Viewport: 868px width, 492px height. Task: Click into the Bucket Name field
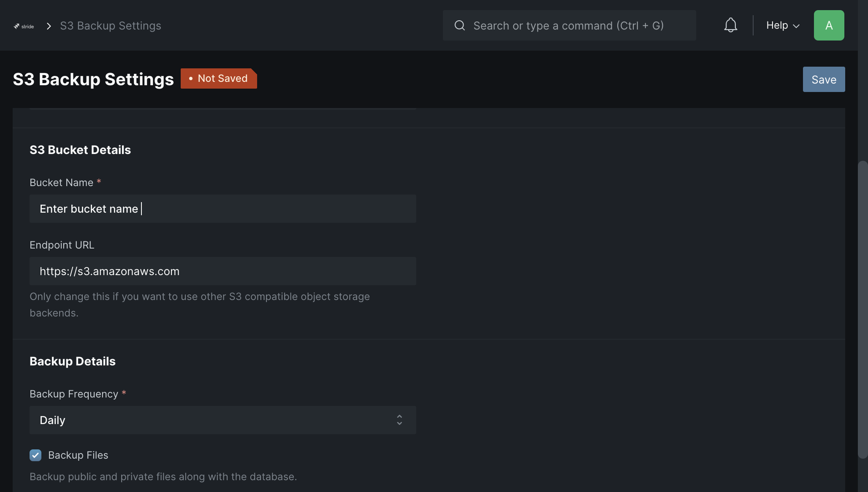coord(223,209)
